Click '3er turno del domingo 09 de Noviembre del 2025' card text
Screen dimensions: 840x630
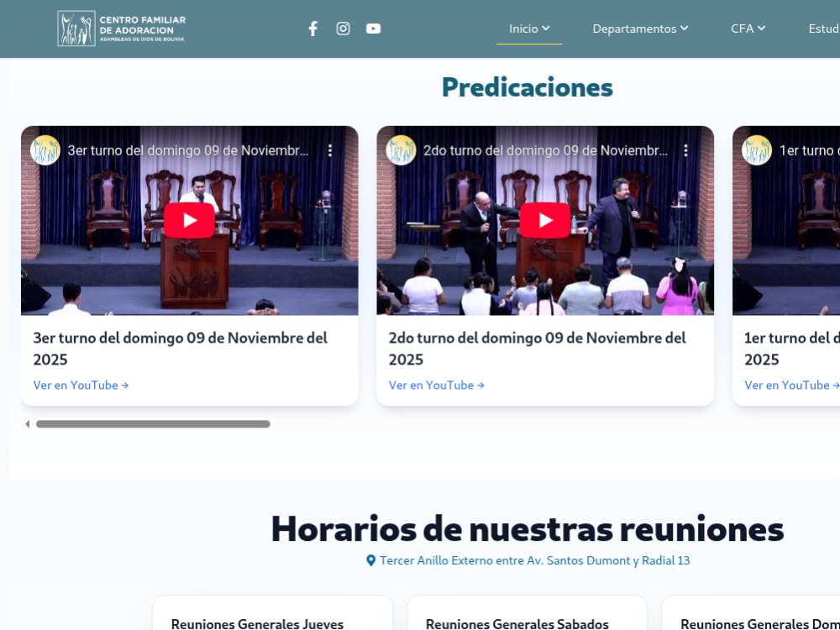point(180,349)
